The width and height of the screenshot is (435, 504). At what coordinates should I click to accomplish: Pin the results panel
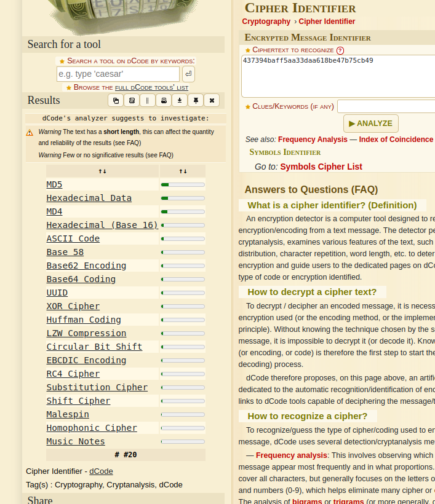196,101
